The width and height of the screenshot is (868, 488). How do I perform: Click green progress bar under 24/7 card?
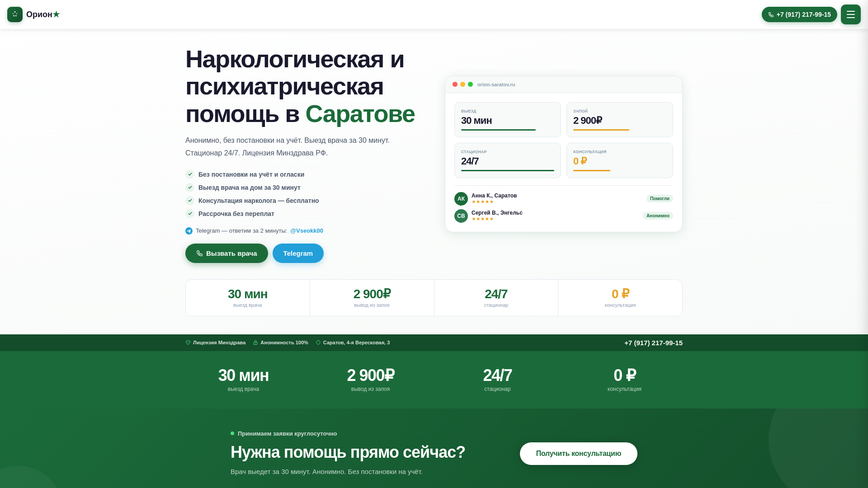point(508,171)
